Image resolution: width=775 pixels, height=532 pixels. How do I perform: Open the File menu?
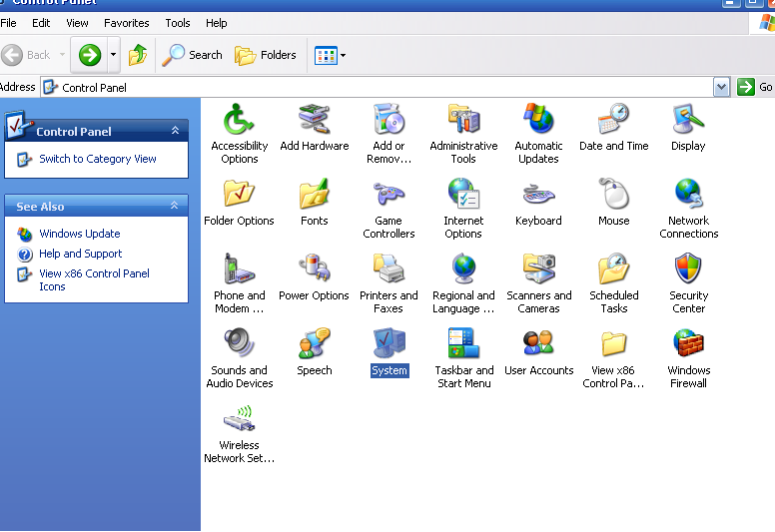click(x=8, y=23)
